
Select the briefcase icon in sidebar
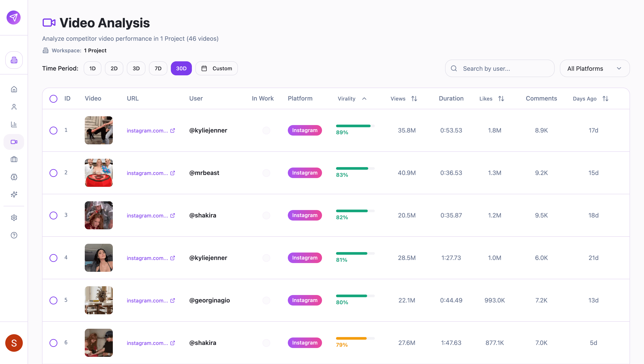click(14, 159)
